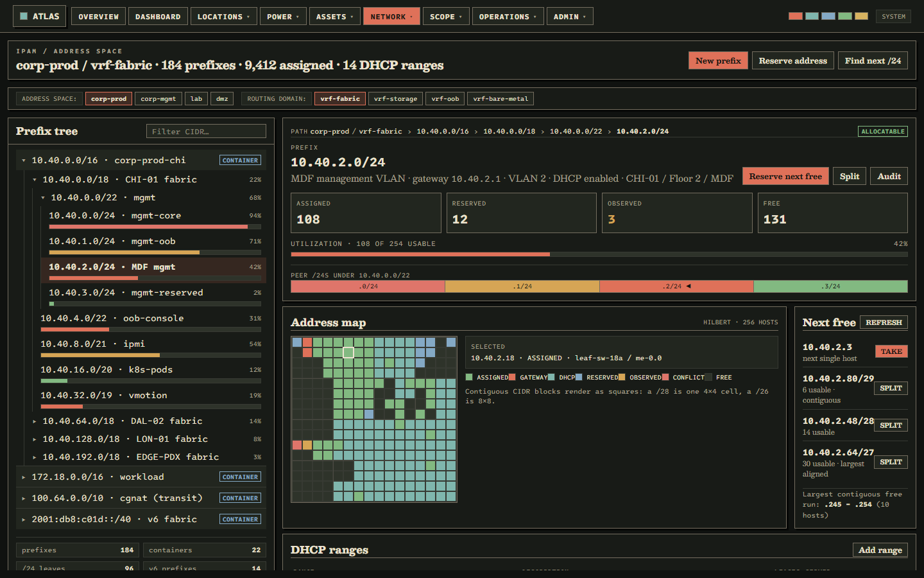Expand the 172.18.0.0/16 workload node
This screenshot has height=578, width=924.
pyautogui.click(x=24, y=477)
